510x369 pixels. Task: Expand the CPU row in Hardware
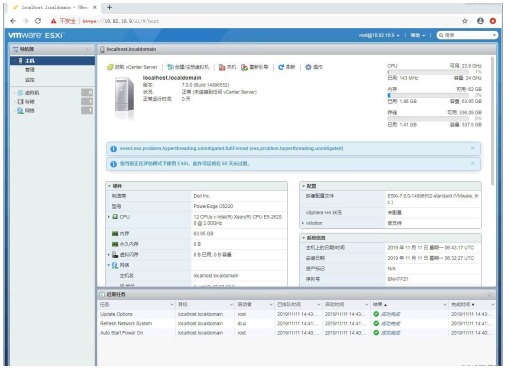109,217
